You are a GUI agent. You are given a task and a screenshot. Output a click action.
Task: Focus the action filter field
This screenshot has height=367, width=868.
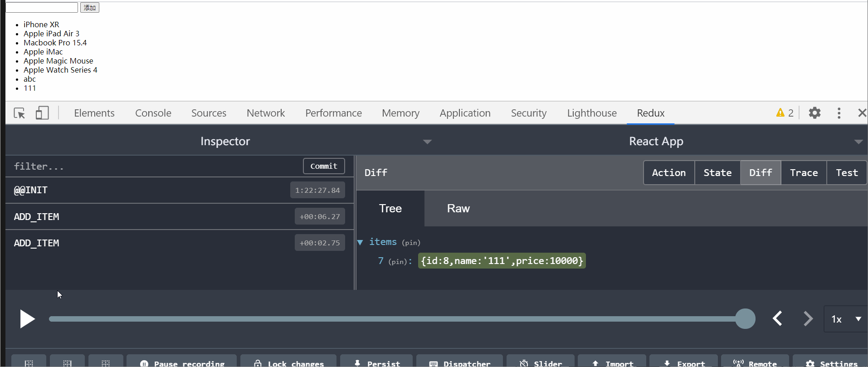(x=154, y=166)
